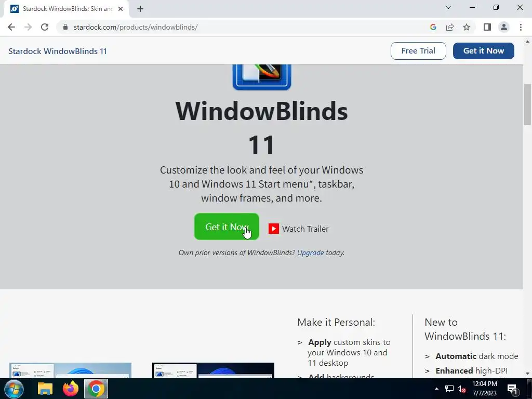
Task: Click the green Get it Now button
Action: 227,227
